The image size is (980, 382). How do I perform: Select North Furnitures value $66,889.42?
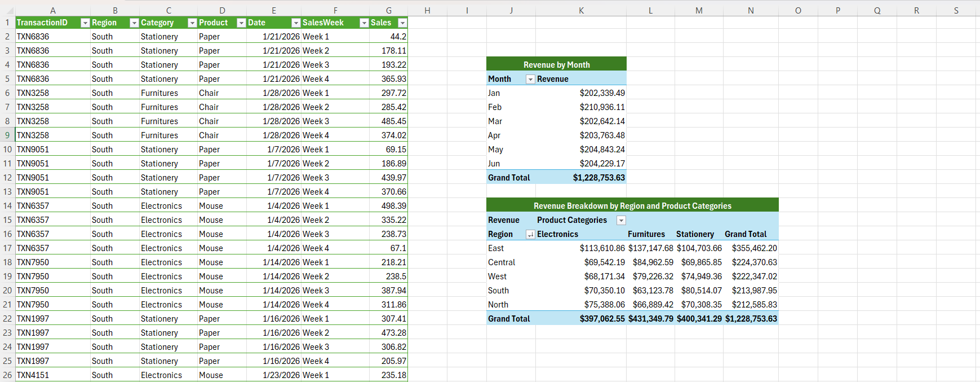pos(650,304)
